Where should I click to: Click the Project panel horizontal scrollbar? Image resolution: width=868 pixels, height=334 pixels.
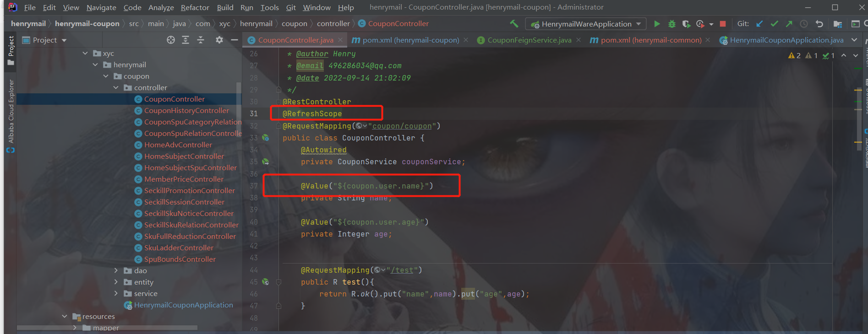tap(107, 328)
